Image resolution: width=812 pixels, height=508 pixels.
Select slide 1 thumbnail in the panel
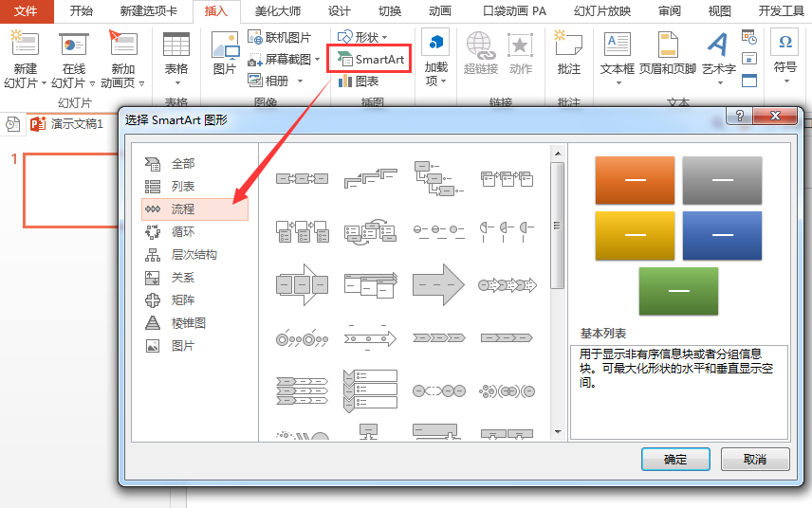[71, 190]
